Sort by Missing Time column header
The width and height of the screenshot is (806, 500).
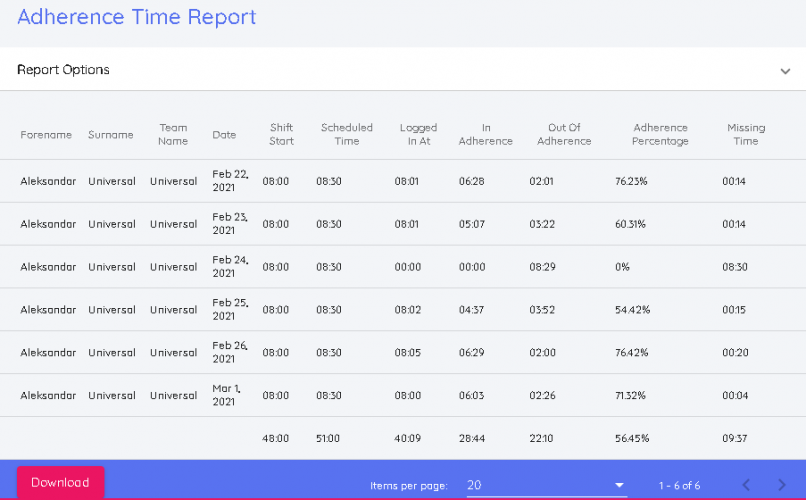point(746,135)
